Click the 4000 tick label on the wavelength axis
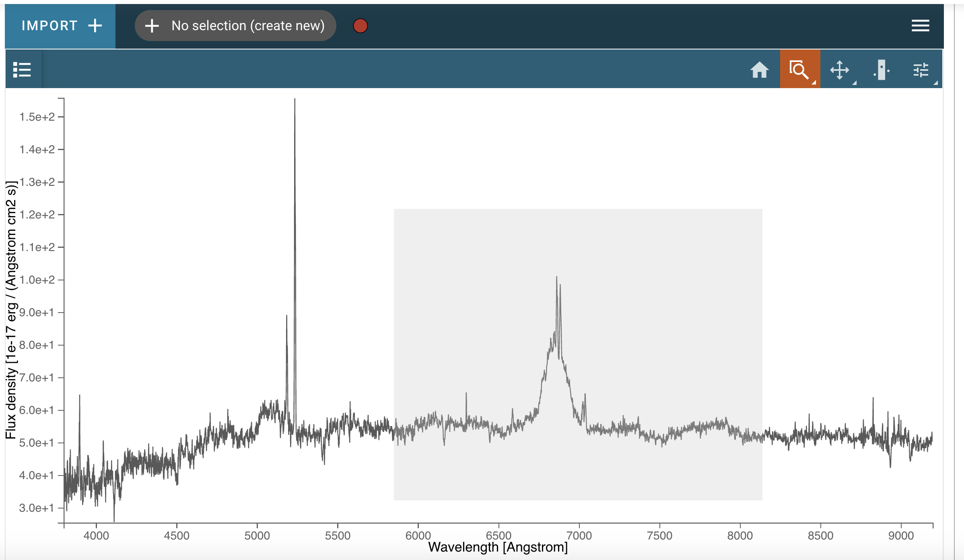This screenshot has width=964, height=560. (x=96, y=535)
